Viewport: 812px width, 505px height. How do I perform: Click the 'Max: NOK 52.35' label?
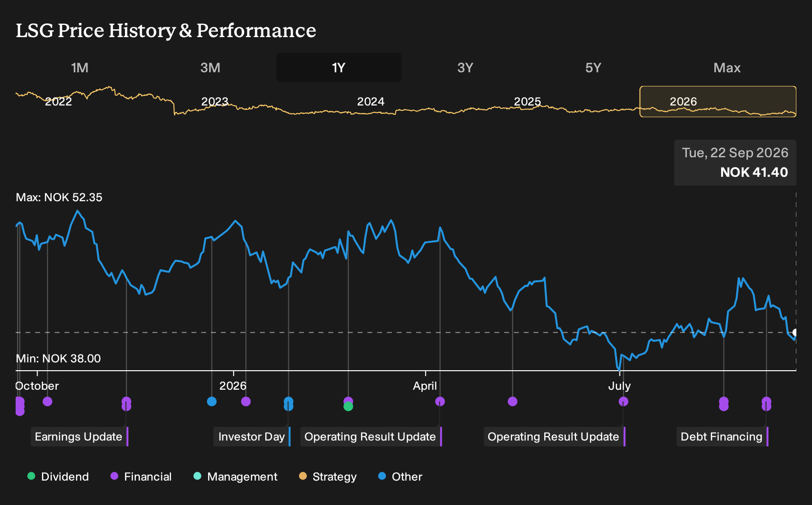point(59,197)
